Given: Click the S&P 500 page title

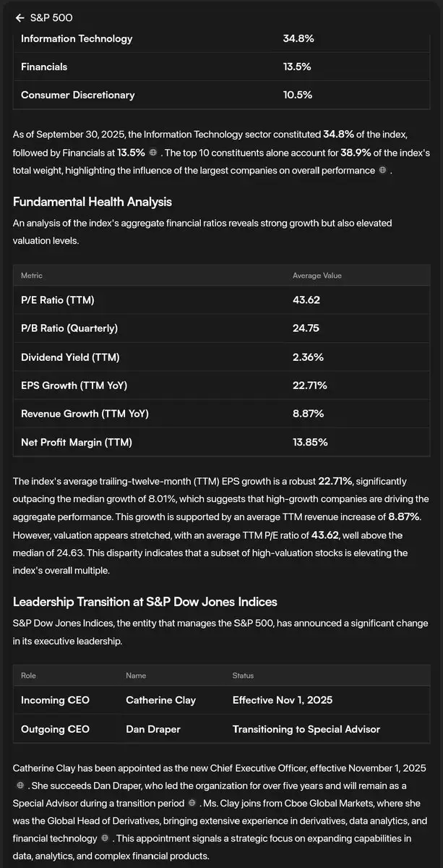Looking at the screenshot, I should click(51, 17).
